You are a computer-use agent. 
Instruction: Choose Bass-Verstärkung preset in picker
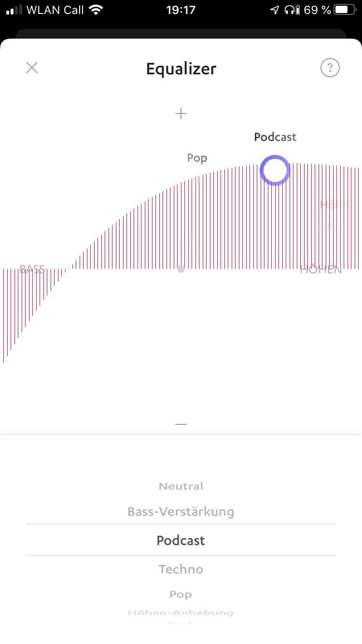[181, 511]
